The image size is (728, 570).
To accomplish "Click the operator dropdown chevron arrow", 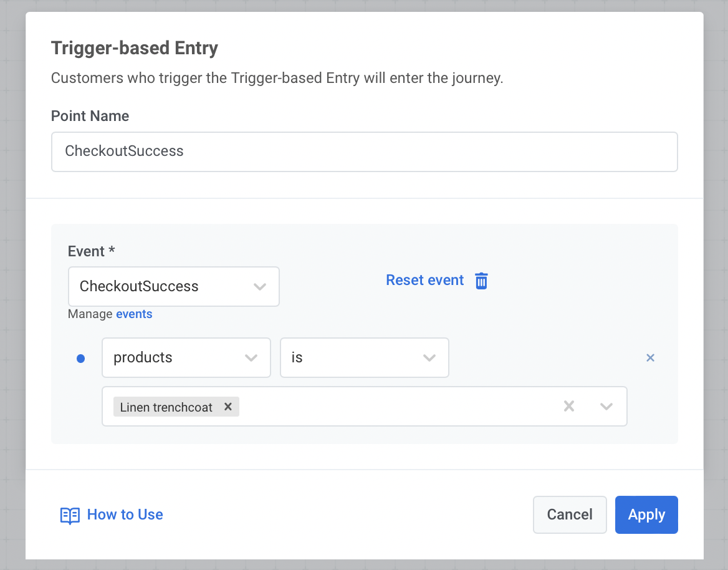I will click(429, 358).
